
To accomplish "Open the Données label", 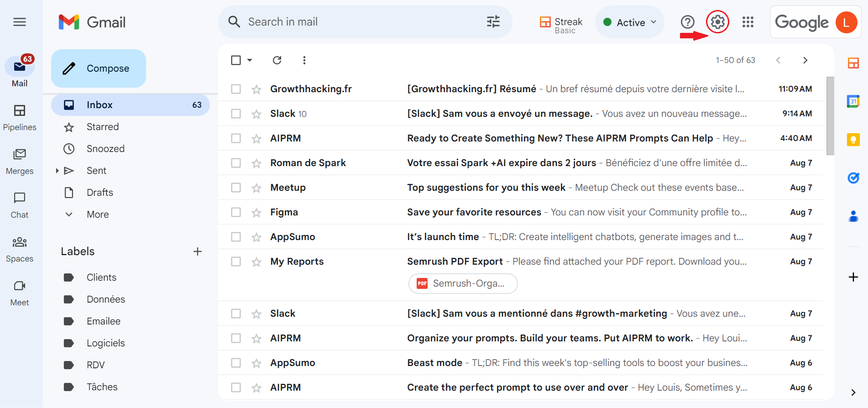I will 131,299.
